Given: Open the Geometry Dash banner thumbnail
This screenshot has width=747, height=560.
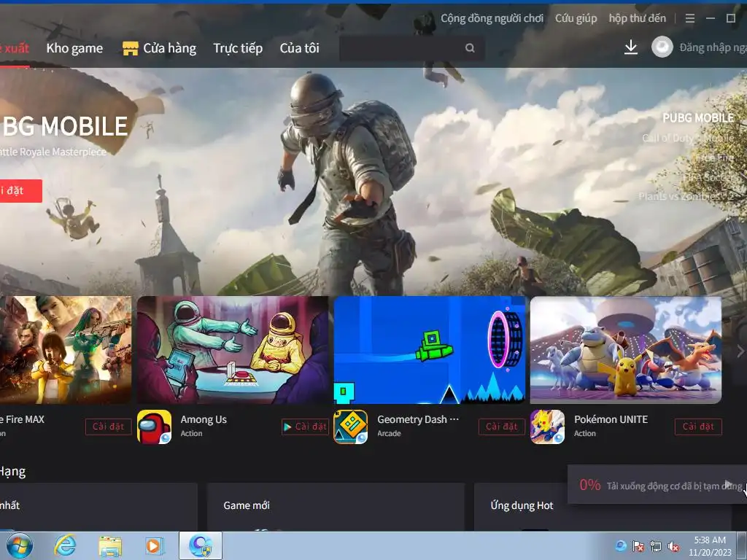Looking at the screenshot, I should (429, 350).
